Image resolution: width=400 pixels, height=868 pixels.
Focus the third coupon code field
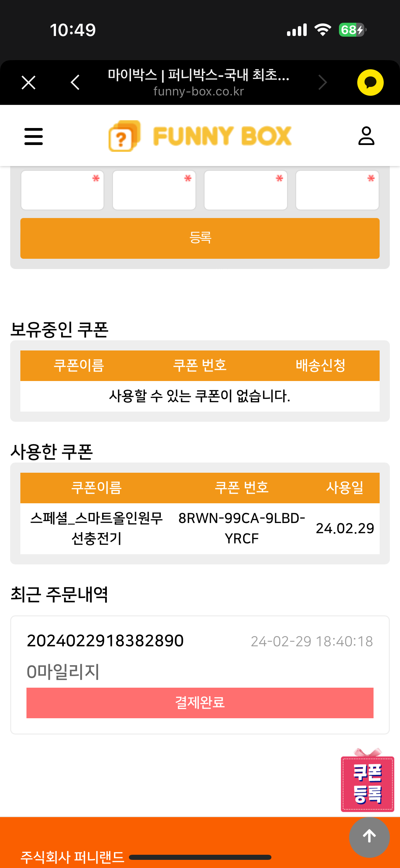246,190
